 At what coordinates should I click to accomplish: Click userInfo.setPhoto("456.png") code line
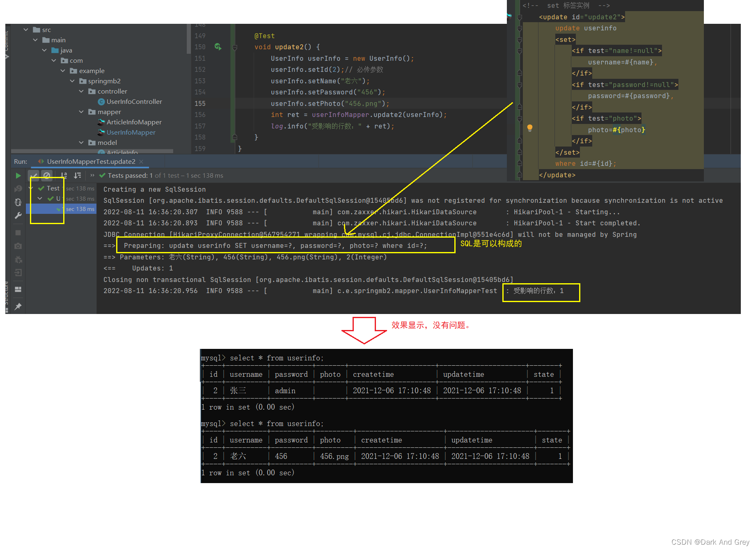[x=330, y=104]
